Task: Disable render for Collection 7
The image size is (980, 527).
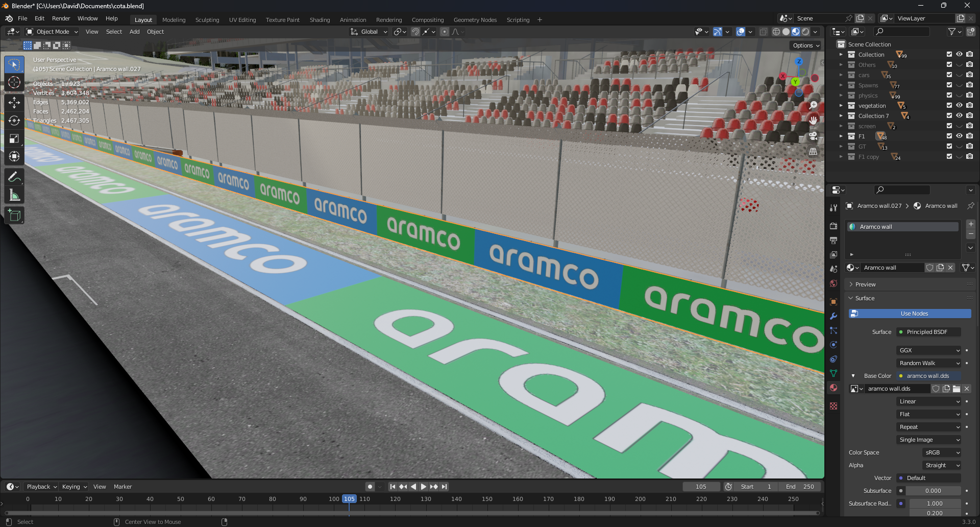Action: click(x=970, y=116)
